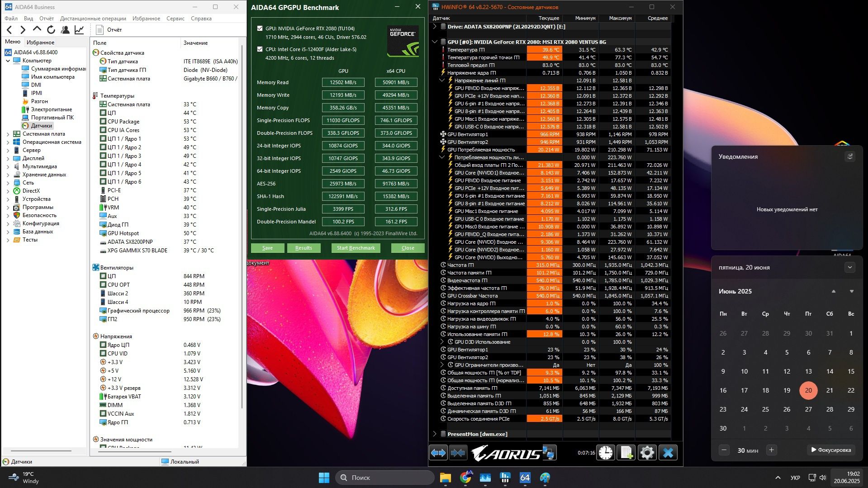This screenshot has height=488, width=868.
Task: Expand the Тесты tree node
Action: click(8, 240)
